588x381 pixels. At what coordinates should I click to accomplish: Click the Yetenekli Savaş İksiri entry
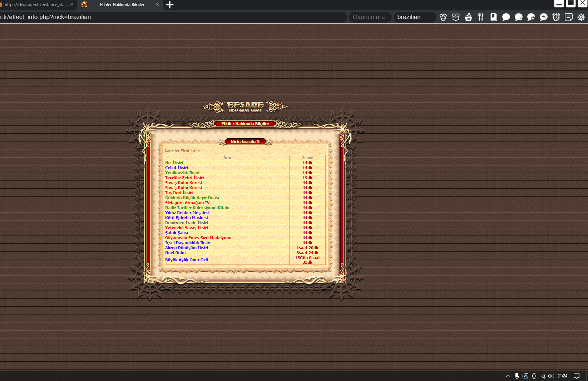[x=186, y=228]
